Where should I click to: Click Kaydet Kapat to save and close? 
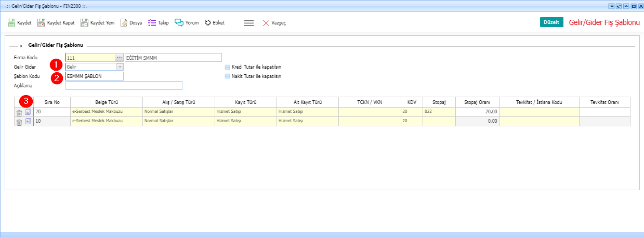coord(56,23)
